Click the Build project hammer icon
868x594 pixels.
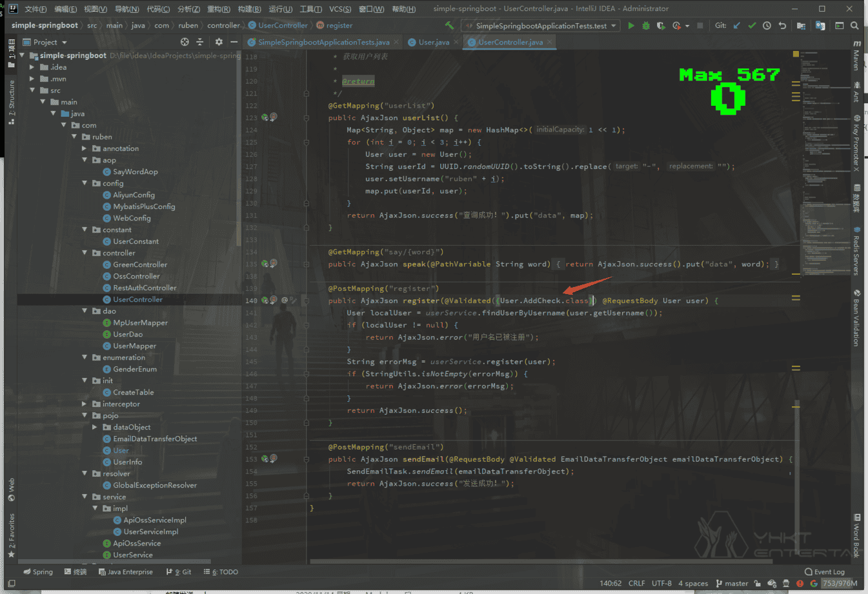449,26
